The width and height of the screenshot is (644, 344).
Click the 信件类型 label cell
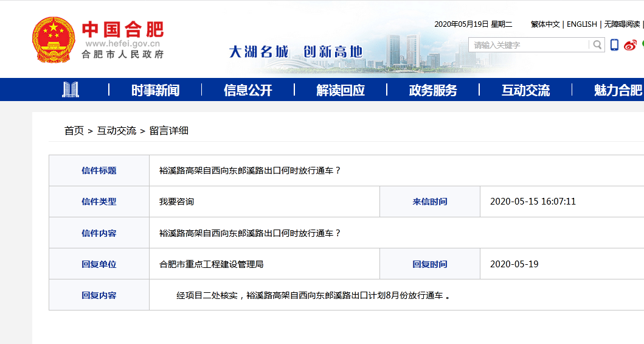99,202
